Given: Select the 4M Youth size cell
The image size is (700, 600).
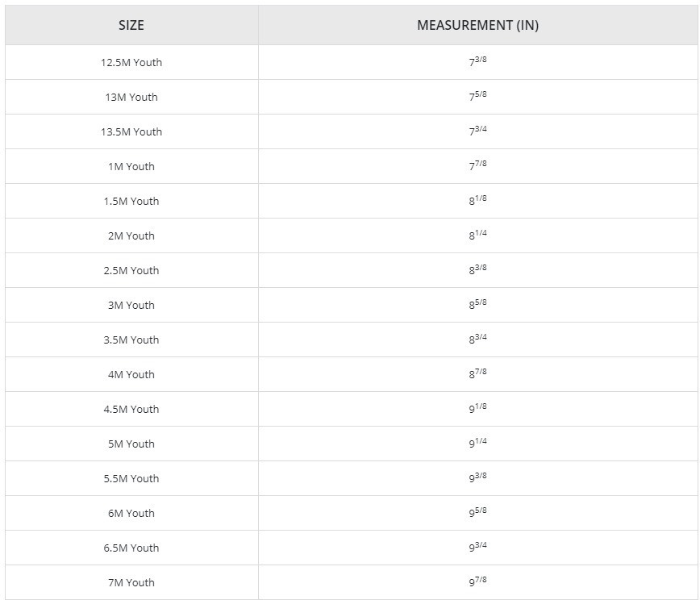Looking at the screenshot, I should [x=131, y=374].
